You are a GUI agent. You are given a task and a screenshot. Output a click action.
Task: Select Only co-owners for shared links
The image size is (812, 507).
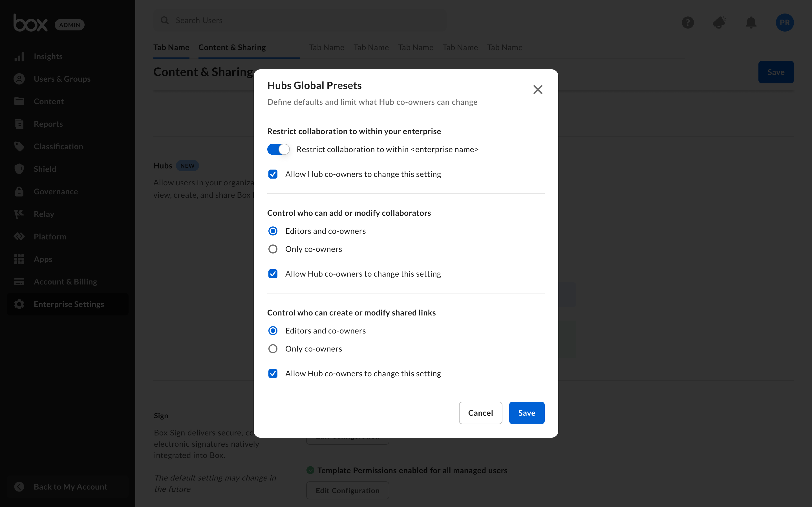[273, 349]
